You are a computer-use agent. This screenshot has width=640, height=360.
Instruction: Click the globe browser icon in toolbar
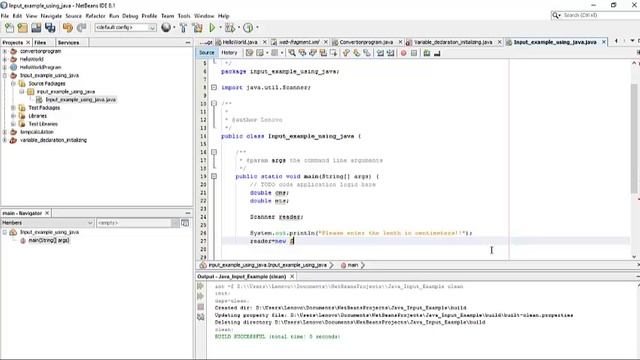point(166,27)
